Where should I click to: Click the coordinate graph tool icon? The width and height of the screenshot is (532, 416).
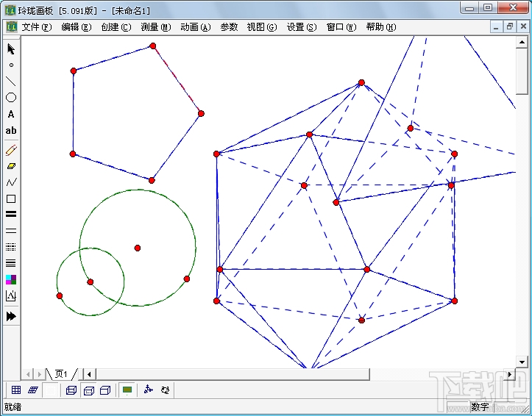pos(11,295)
